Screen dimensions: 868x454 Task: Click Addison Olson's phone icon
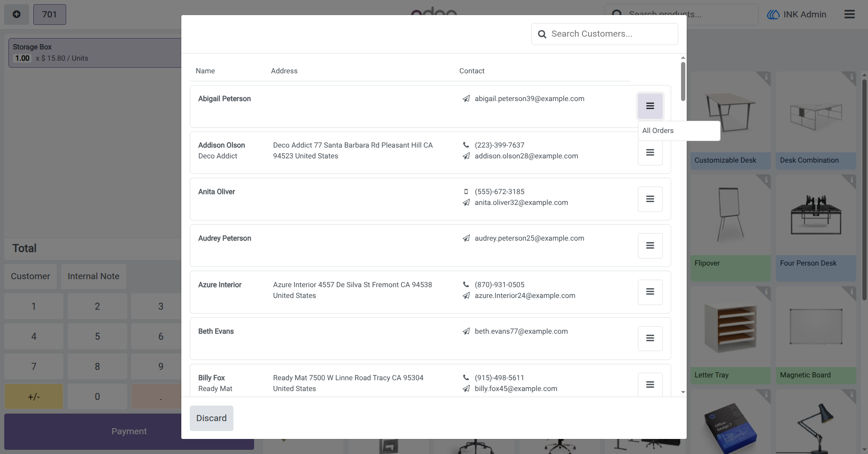[x=466, y=145]
